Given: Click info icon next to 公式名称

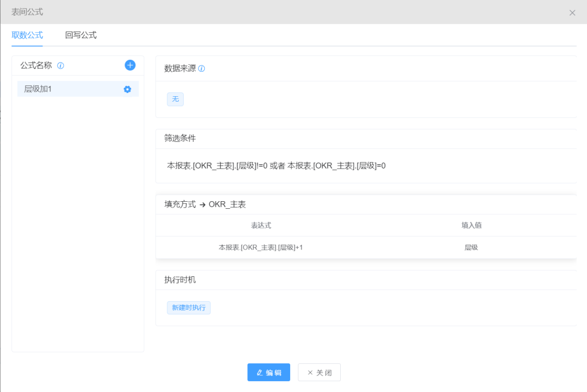Looking at the screenshot, I should 60,66.
